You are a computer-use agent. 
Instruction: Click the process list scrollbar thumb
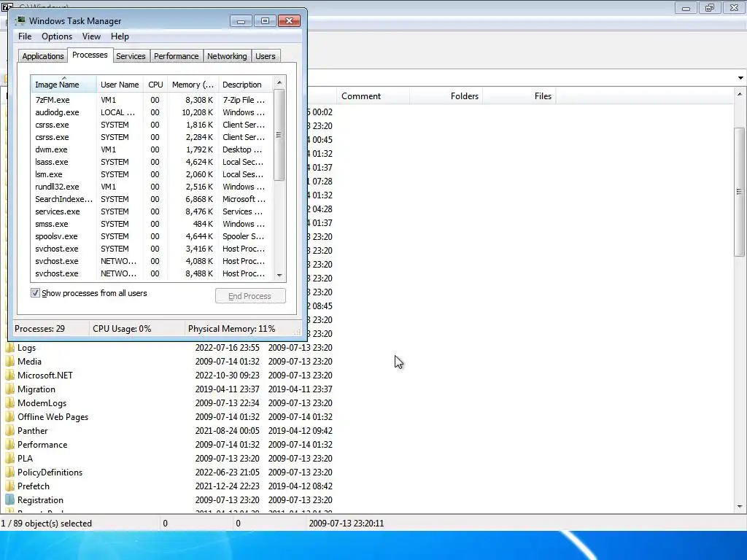tap(279, 135)
